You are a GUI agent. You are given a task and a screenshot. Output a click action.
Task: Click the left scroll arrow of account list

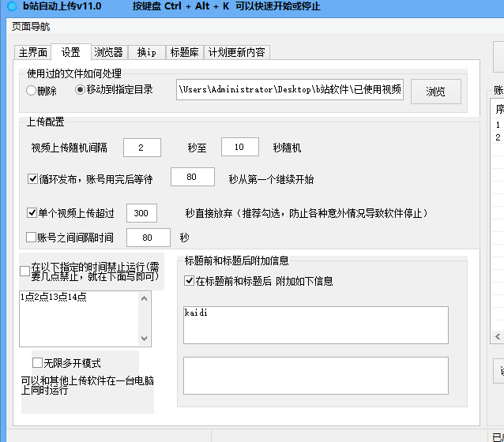click(498, 337)
